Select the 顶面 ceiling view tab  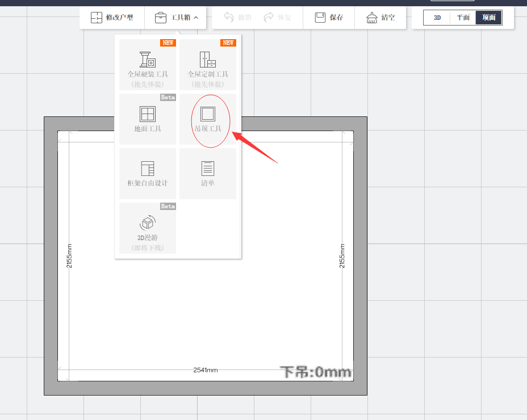[489, 18]
